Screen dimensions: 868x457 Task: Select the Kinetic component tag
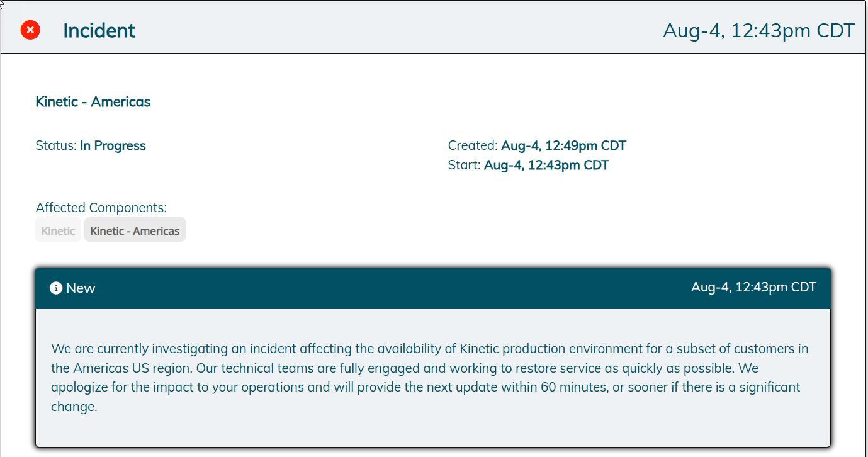click(58, 230)
